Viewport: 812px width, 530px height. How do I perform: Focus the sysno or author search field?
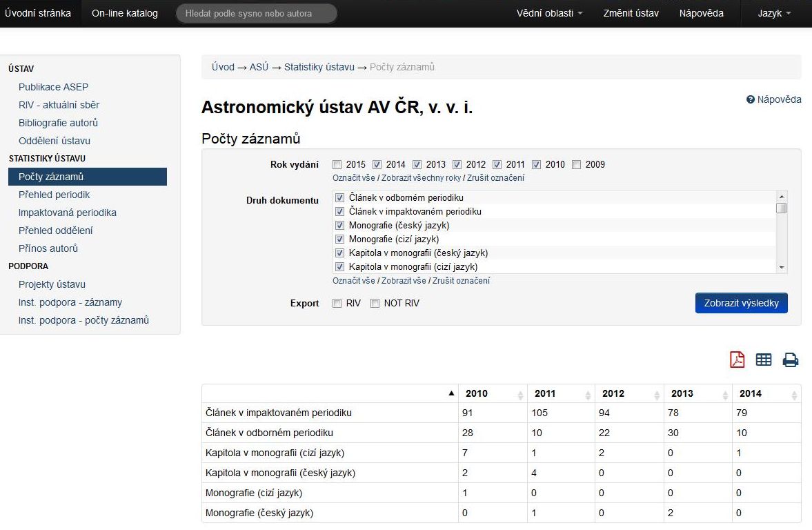257,14
